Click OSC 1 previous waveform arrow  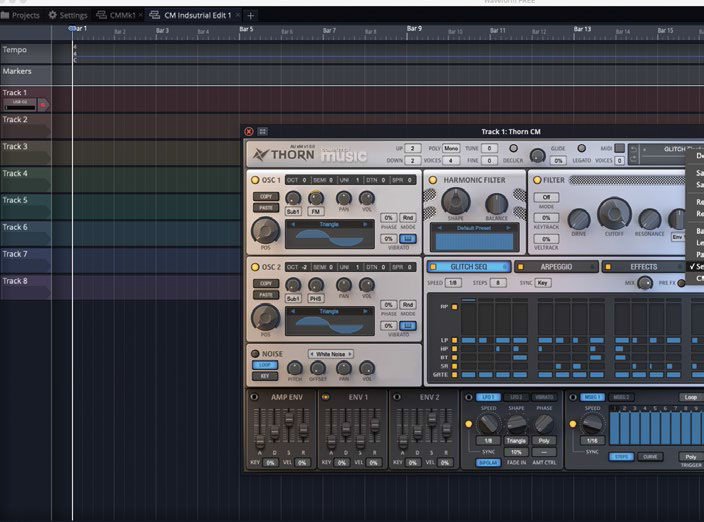pos(293,224)
